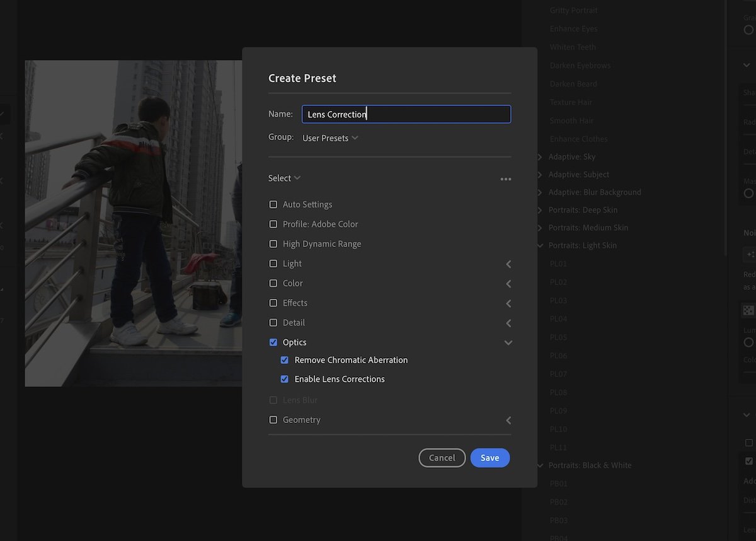
Task: Check the Geometry checkbox
Action: tap(273, 419)
